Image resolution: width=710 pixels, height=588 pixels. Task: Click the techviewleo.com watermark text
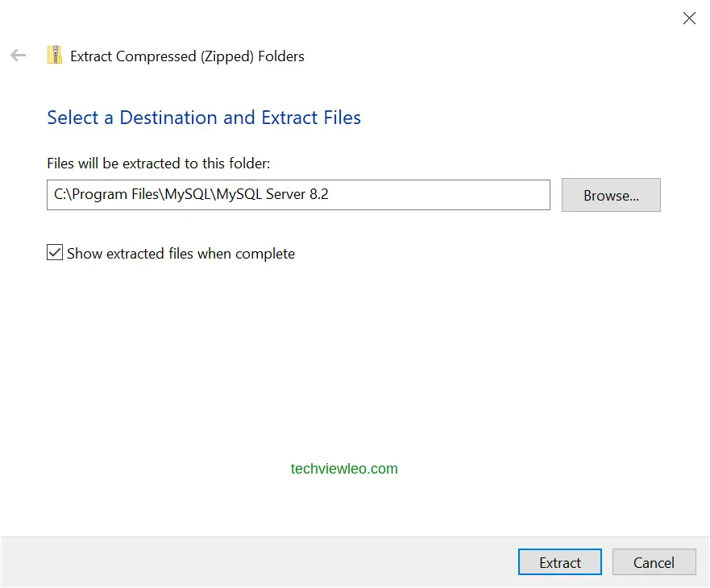(344, 469)
